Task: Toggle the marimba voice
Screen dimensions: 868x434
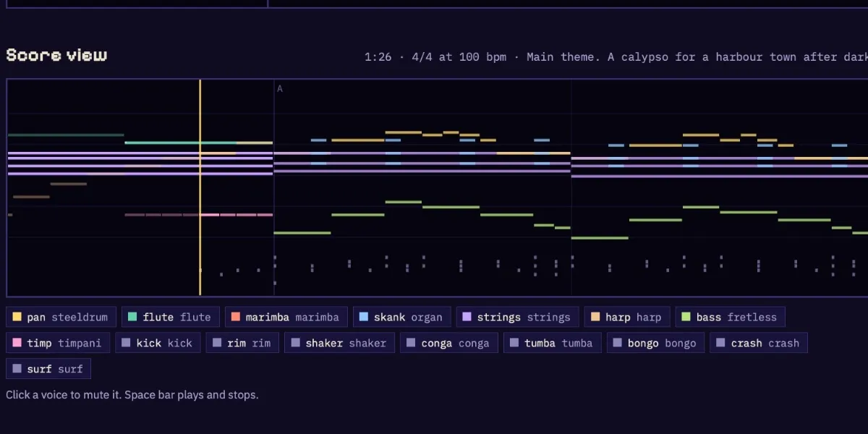Action: (286, 317)
